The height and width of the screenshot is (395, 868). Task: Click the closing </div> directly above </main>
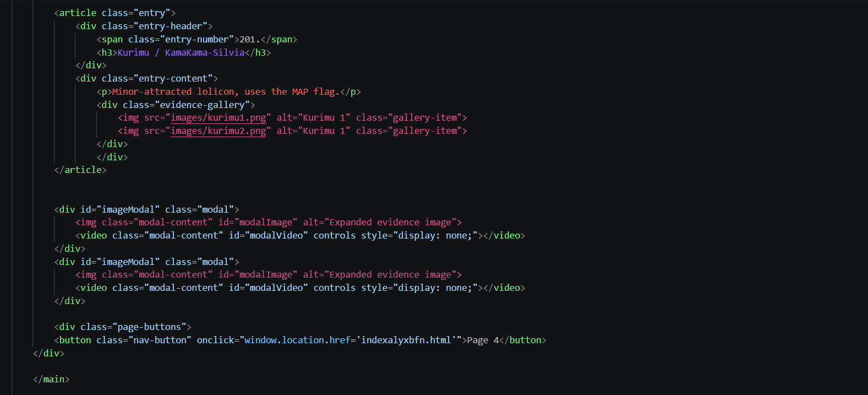coord(48,353)
